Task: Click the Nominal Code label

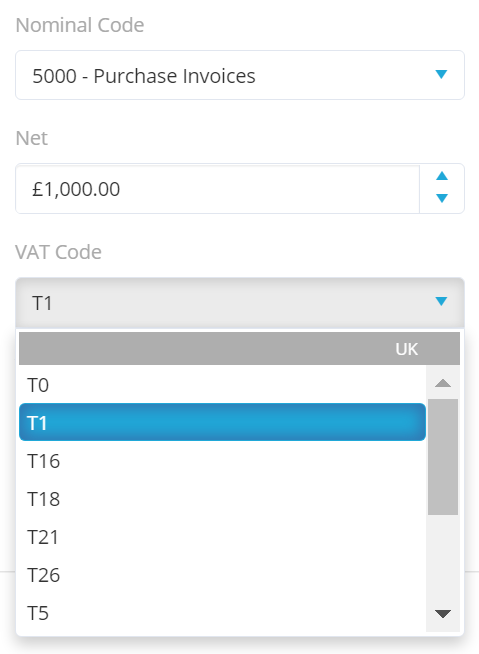Action: pyautogui.click(x=80, y=25)
